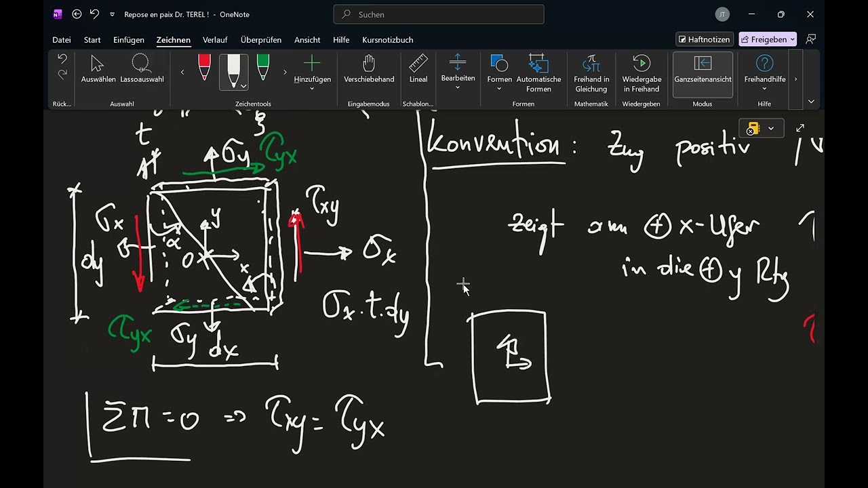Redo action in ribbon
868x488 pixels.
[62, 75]
